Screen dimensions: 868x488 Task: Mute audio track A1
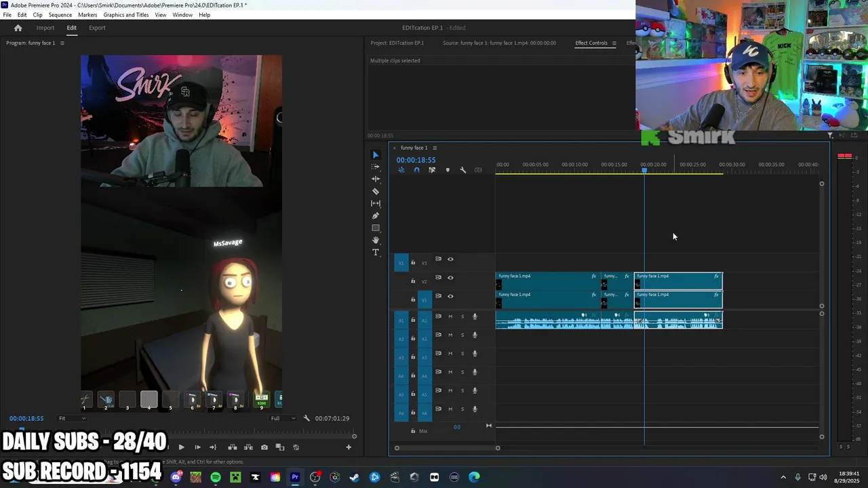(x=450, y=317)
